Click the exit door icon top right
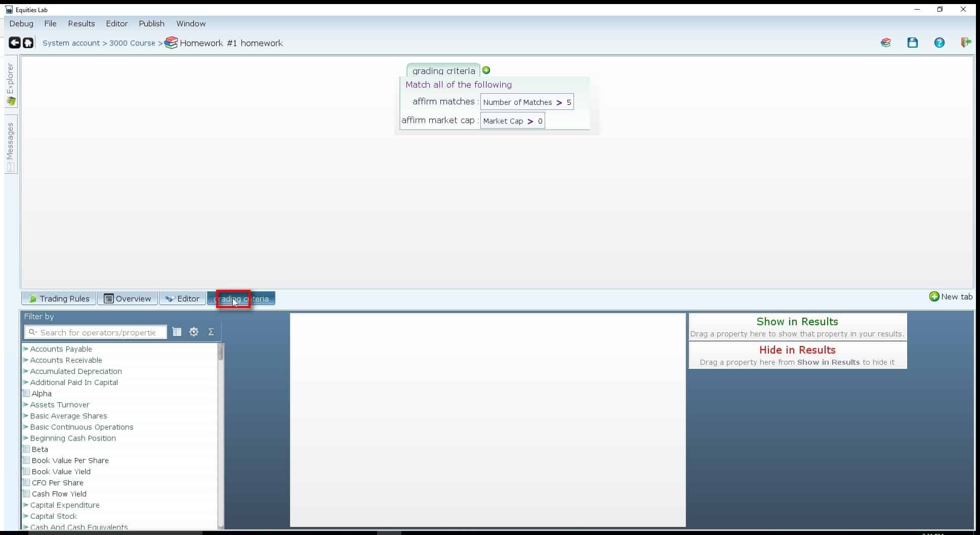Screen dimensions: 980x535 [x=965, y=43]
